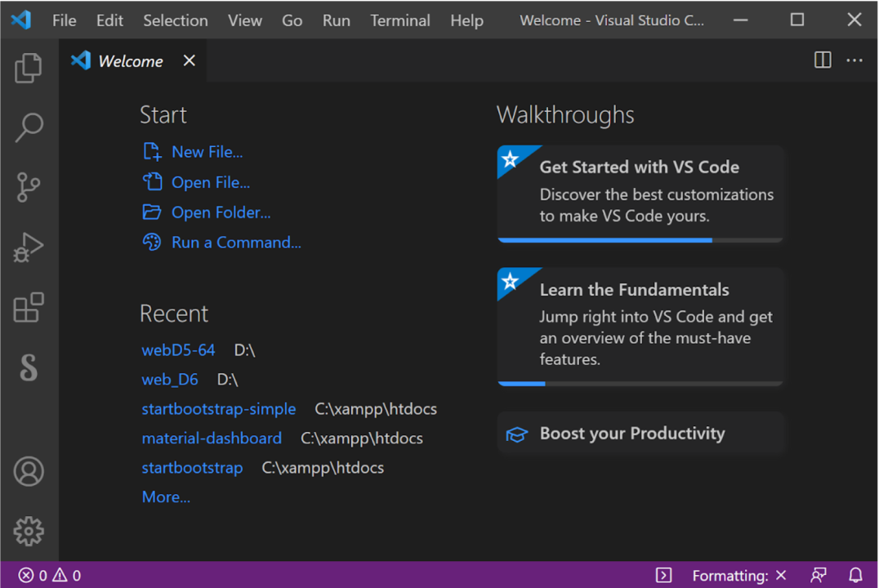Open the Explorer view in activity bar
Image resolution: width=879 pixels, height=588 pixels.
(x=29, y=68)
